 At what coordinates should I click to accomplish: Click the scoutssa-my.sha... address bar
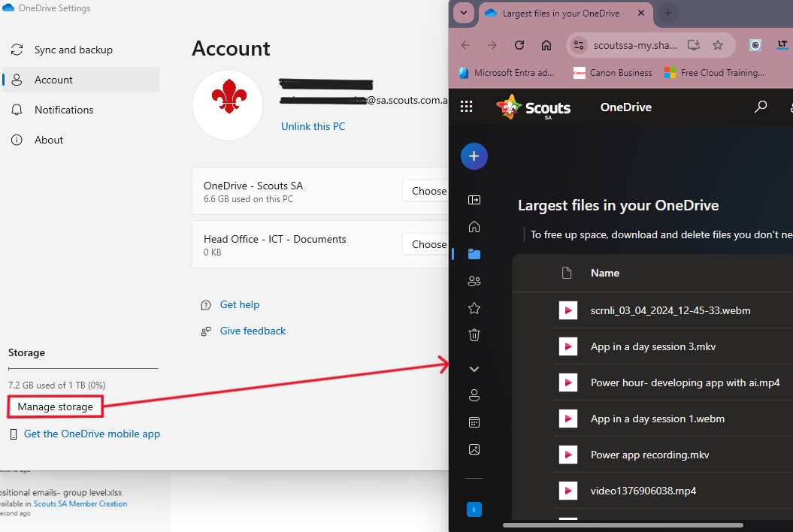(x=635, y=45)
